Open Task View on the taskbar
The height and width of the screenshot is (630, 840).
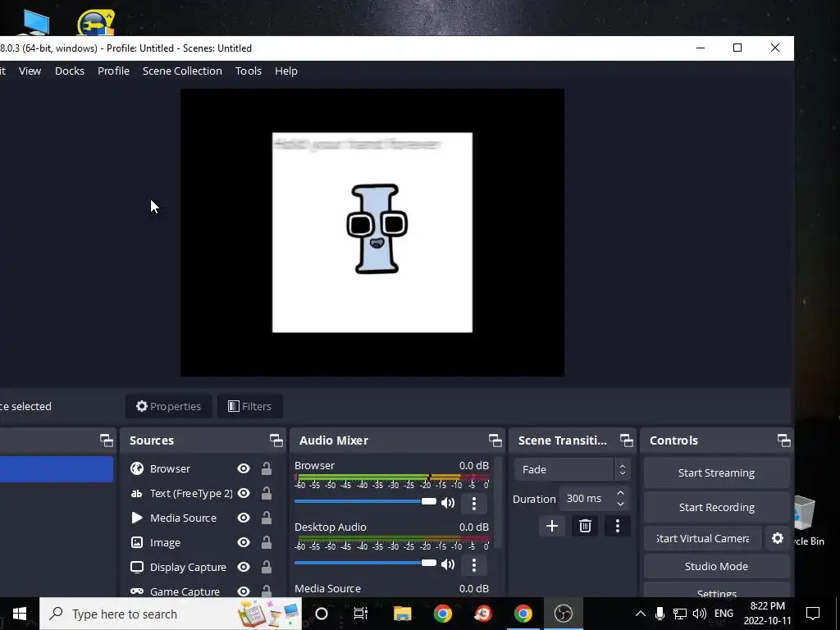361,614
